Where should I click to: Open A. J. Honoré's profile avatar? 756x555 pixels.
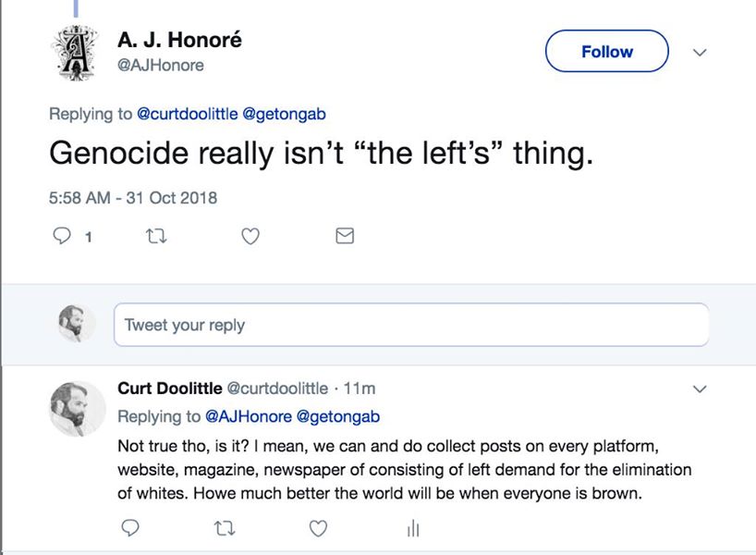[x=72, y=51]
